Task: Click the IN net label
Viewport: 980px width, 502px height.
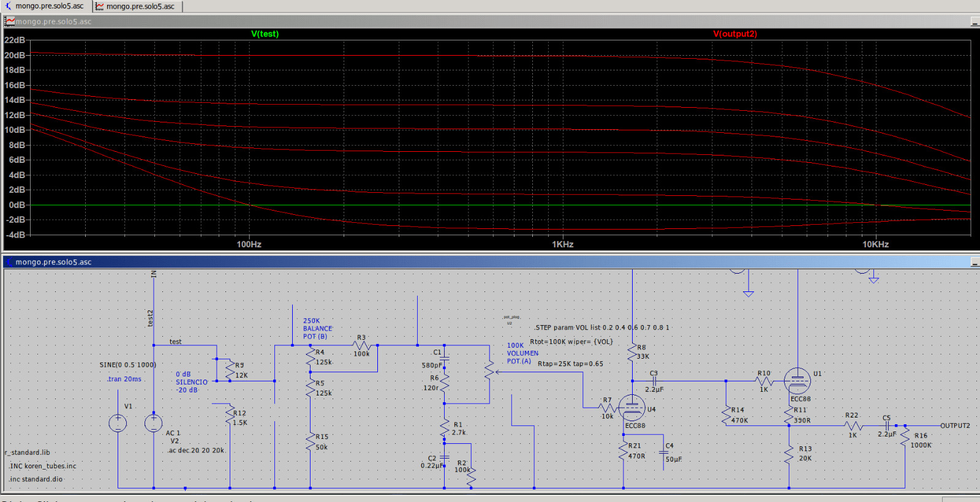Action: [153, 274]
